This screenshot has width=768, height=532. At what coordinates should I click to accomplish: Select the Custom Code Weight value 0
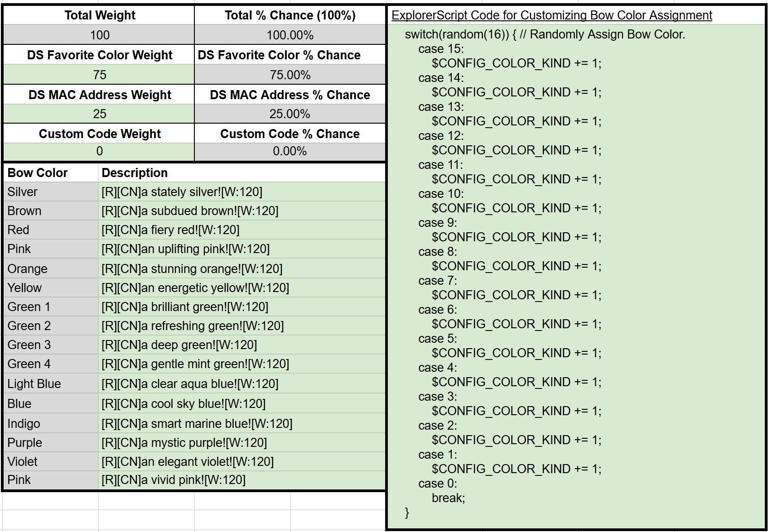coord(99,151)
